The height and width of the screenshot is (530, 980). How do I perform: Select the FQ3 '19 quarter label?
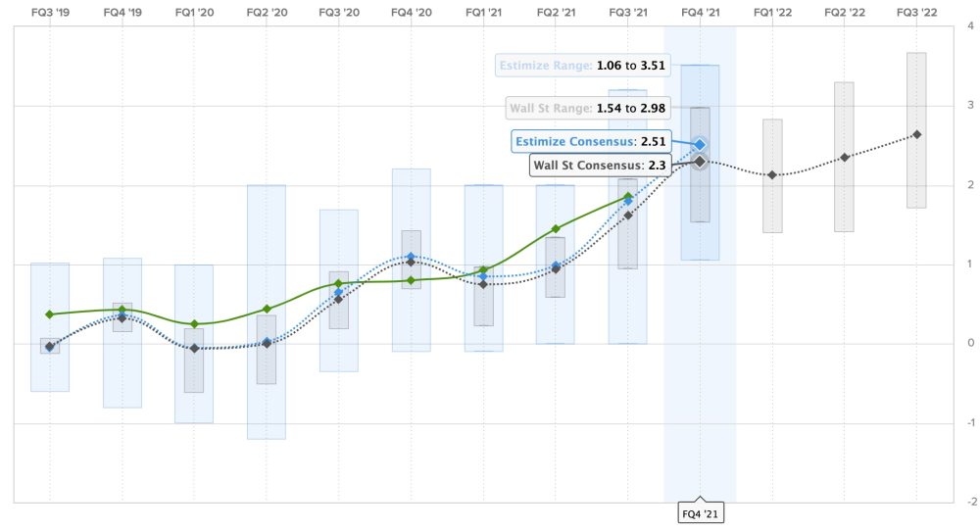pos(50,13)
